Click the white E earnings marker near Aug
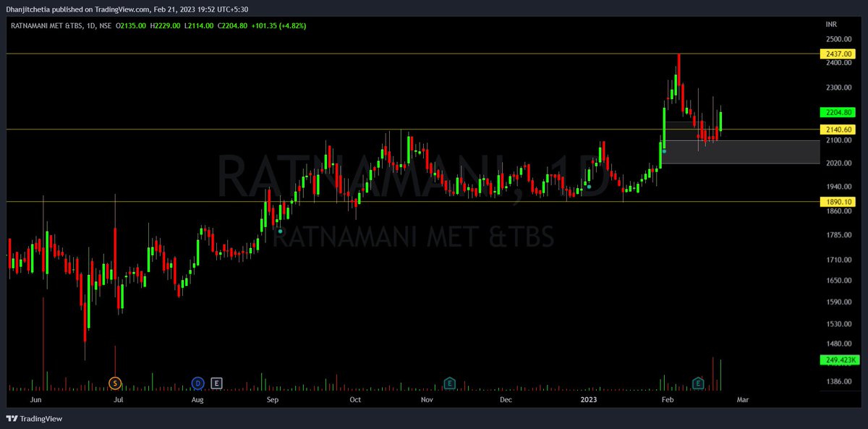The image size is (868, 429). tap(216, 383)
